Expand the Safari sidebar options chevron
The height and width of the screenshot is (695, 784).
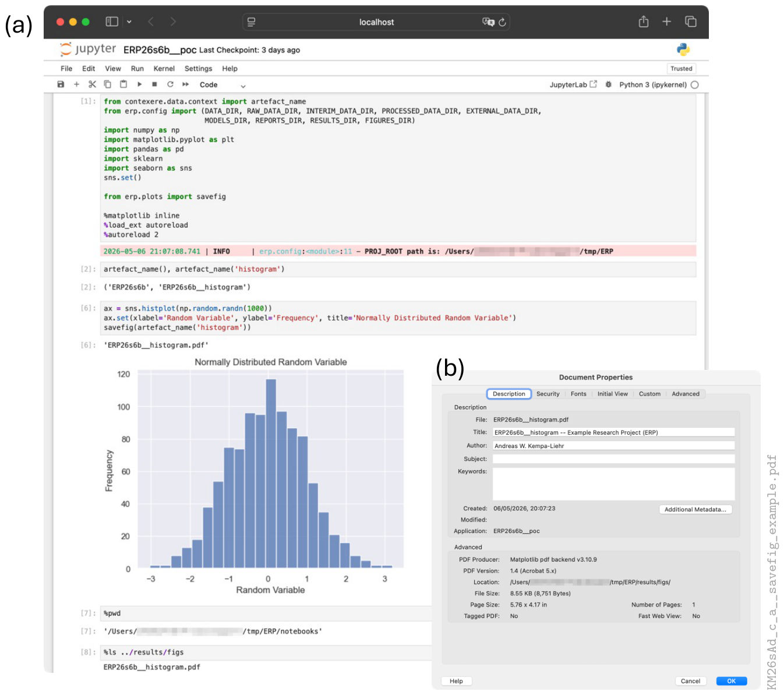[x=129, y=22]
